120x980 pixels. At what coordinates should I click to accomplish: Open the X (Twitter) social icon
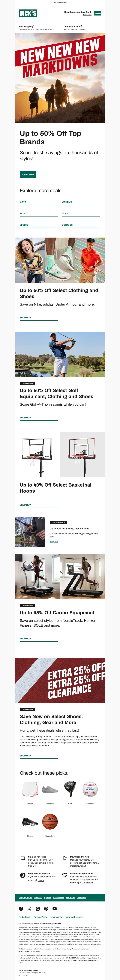[x=29, y=909]
